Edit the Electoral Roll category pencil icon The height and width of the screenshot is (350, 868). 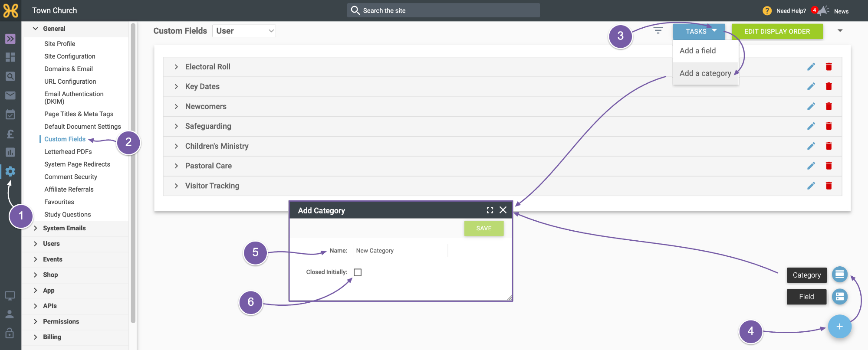[811, 67]
